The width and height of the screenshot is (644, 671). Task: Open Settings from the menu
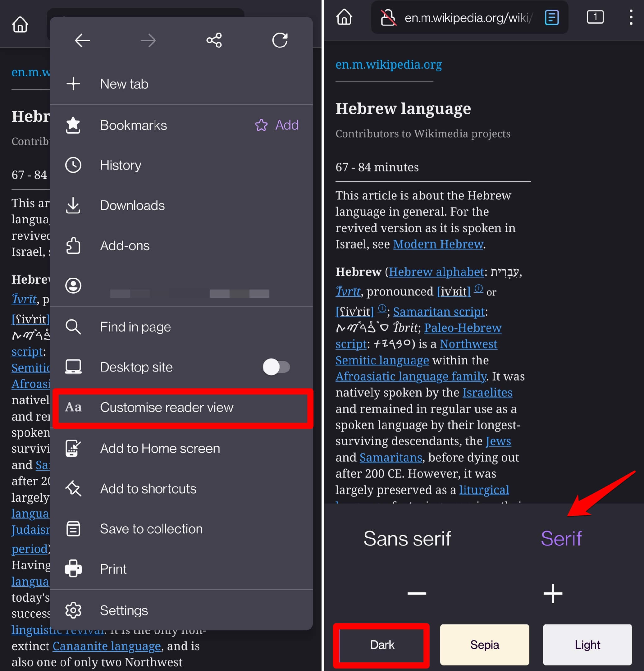pos(181,610)
